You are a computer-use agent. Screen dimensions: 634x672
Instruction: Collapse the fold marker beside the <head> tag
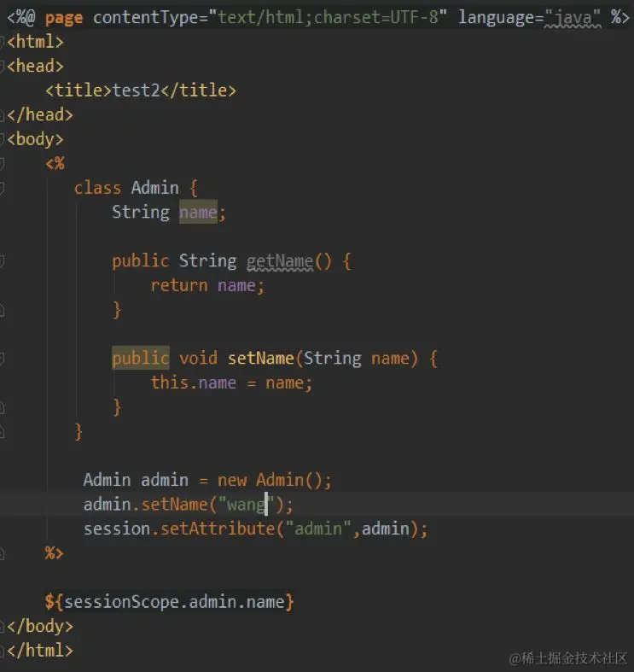click(2, 67)
